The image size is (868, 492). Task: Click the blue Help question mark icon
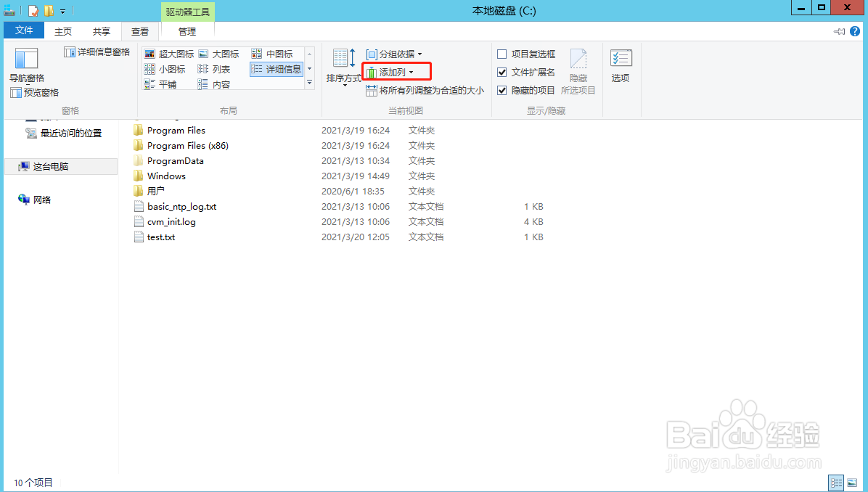855,31
